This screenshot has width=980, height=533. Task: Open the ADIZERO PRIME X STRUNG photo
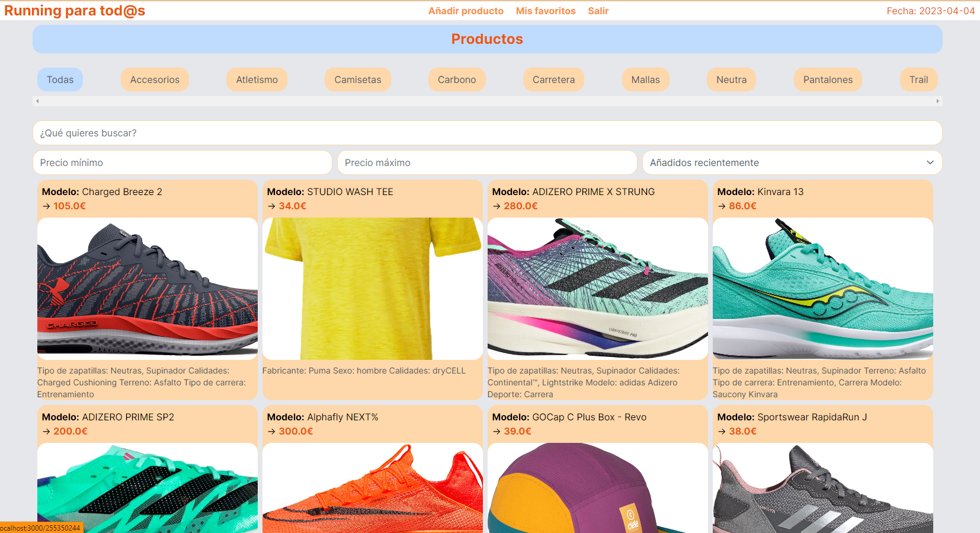[x=597, y=288]
